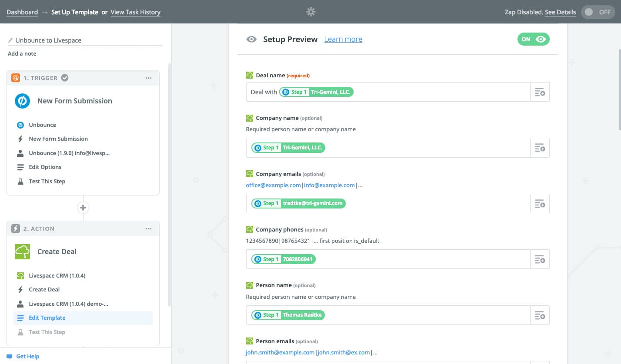Click the left sidebar scrollbar

pyautogui.click(x=170, y=185)
